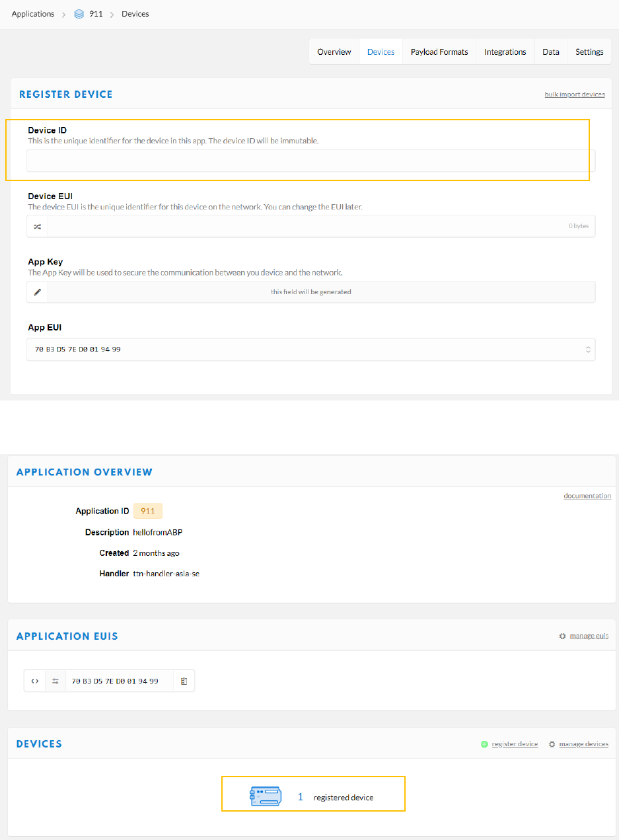Click the Applications breadcrumb link

point(33,14)
